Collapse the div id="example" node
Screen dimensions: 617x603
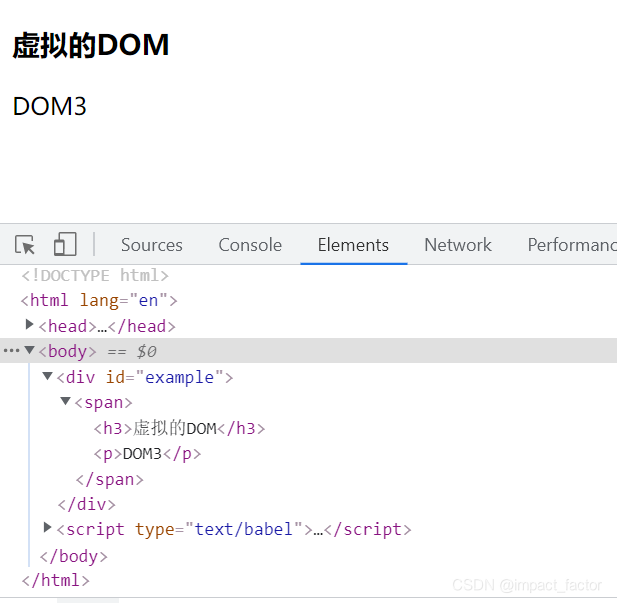coord(47,376)
